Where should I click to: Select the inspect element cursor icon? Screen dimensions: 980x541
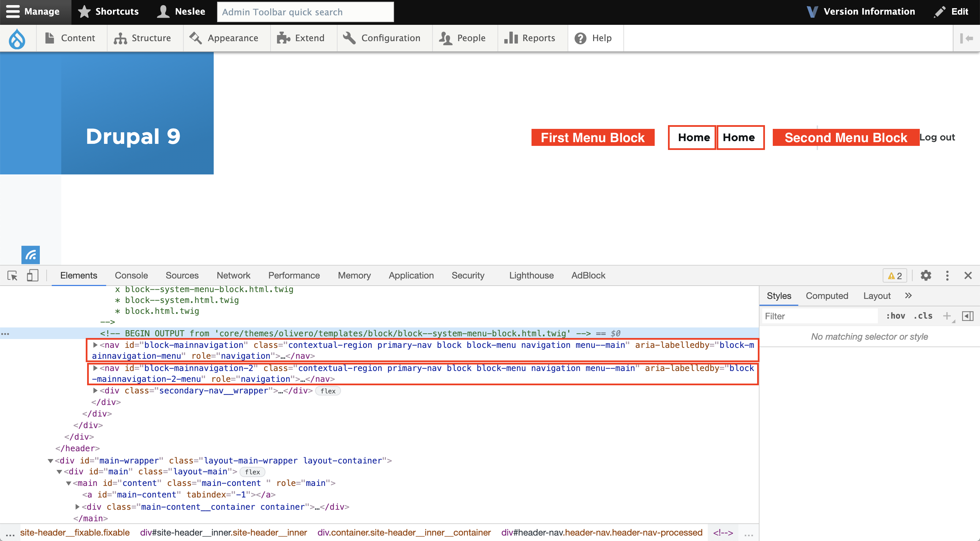[x=13, y=275]
